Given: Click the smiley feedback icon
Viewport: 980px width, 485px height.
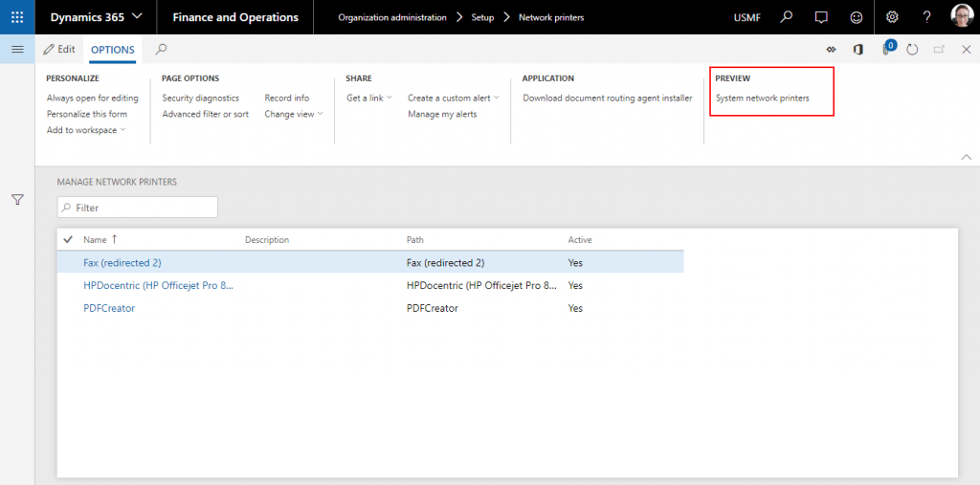Looking at the screenshot, I should [856, 17].
